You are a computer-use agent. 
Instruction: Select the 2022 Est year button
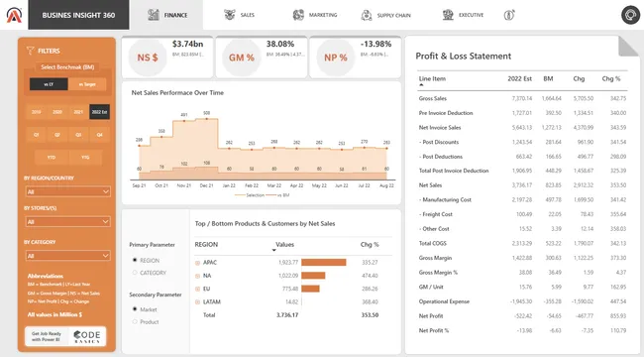tap(99, 112)
